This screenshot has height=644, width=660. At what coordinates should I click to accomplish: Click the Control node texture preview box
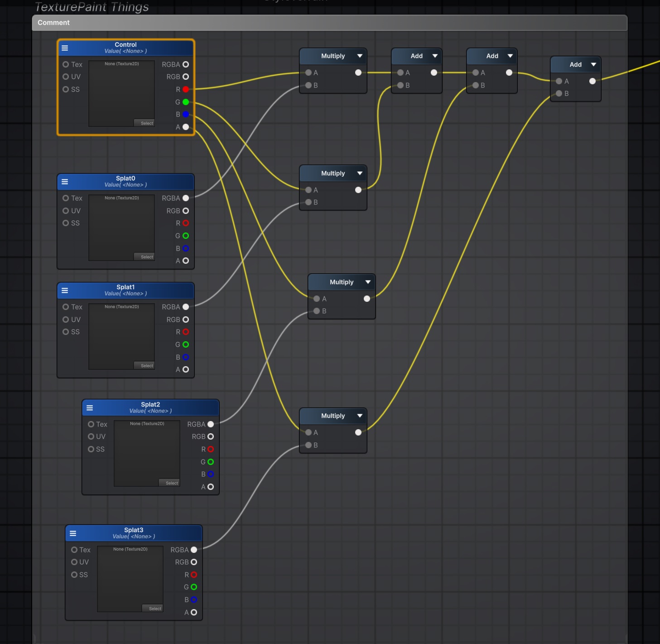tap(121, 93)
